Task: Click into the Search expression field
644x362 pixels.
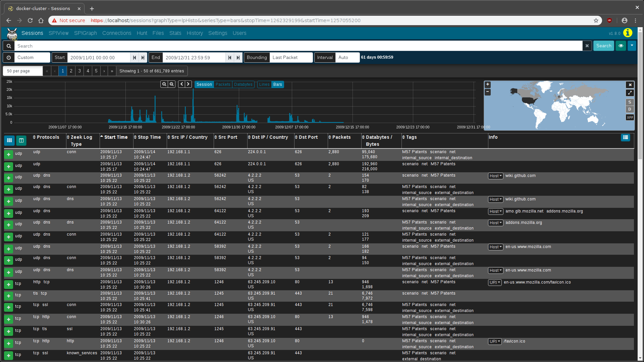Action: pyautogui.click(x=298, y=46)
